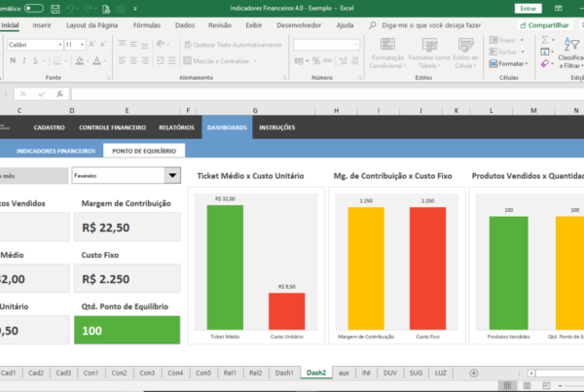The image size is (584, 392).
Task: Click the Page Break Preview icon
Action: tap(546, 385)
